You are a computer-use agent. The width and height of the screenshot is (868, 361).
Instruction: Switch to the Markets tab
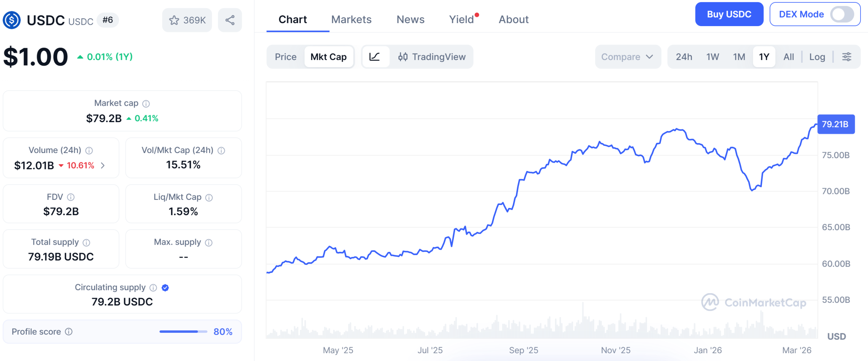coord(351,19)
